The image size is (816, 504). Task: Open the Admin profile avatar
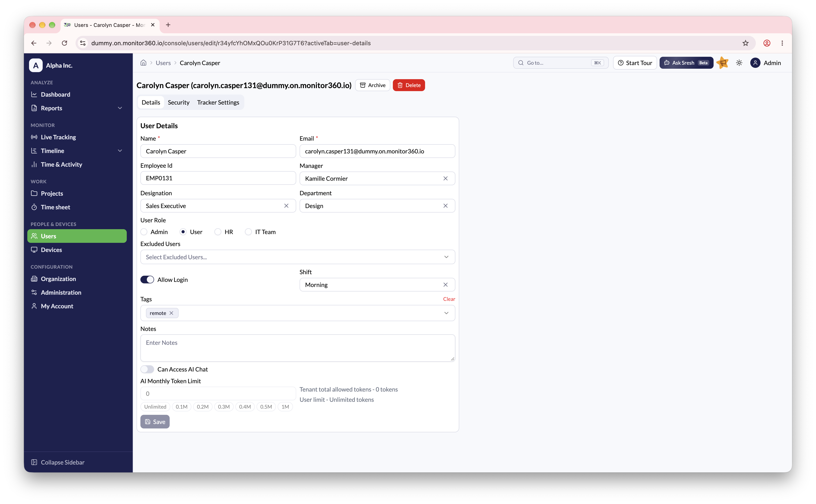755,63
